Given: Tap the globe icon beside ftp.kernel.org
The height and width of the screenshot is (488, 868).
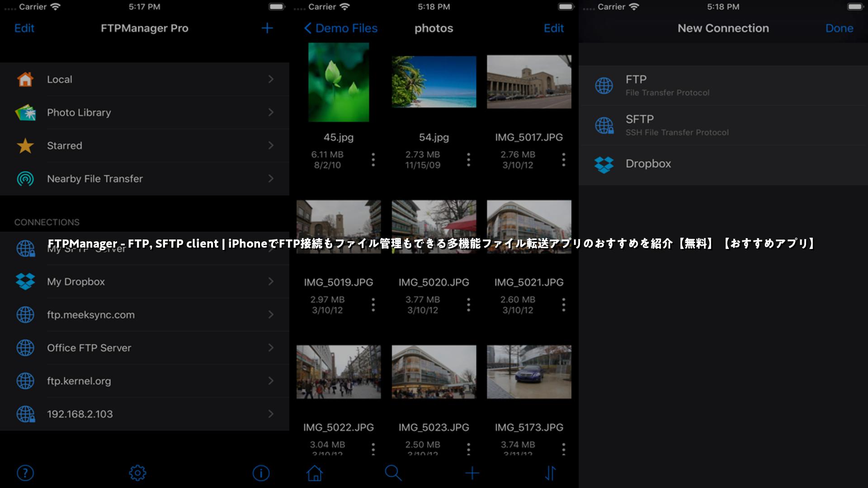Looking at the screenshot, I should [25, 381].
